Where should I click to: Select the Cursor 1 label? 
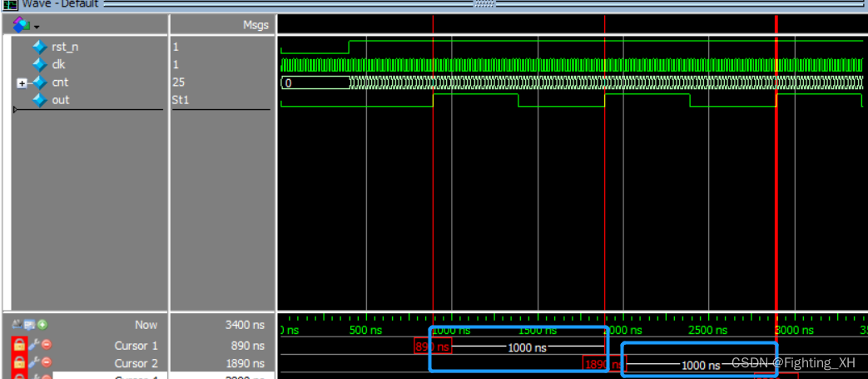[x=136, y=346]
